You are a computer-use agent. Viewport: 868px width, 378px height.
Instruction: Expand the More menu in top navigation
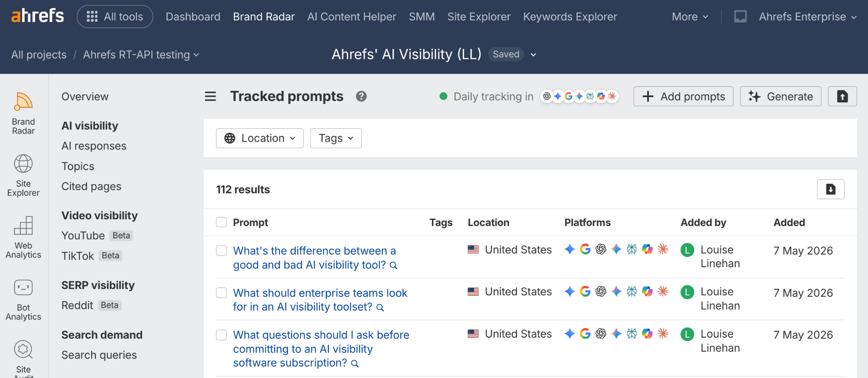[x=690, y=17]
